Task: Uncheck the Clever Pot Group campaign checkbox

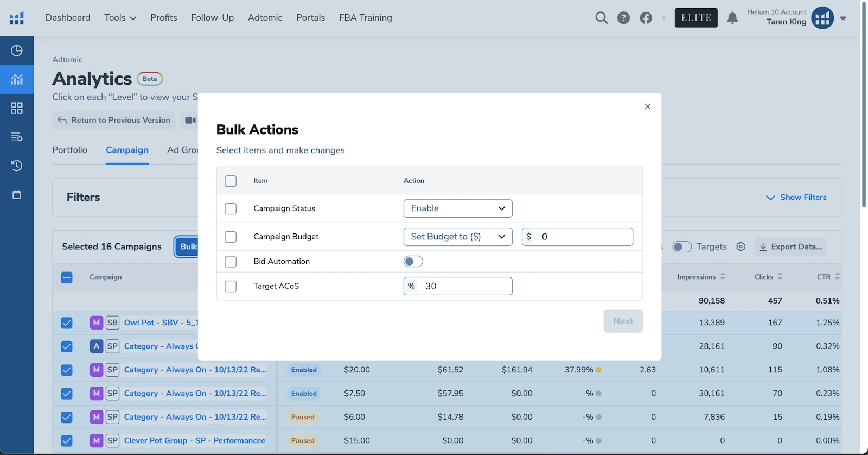Action: (67, 441)
